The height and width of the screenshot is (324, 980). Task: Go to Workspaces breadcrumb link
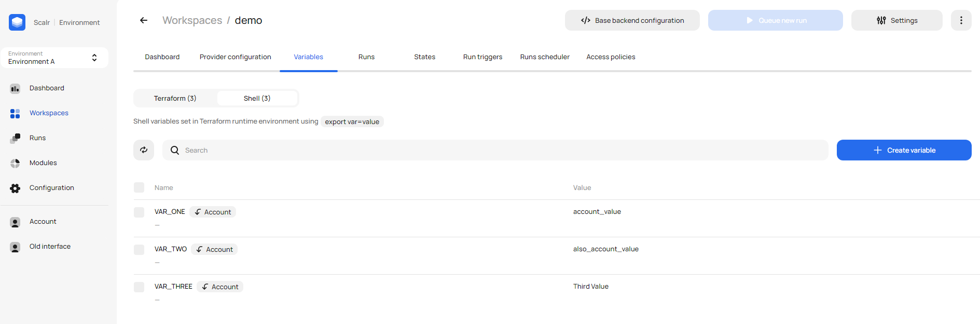tap(192, 20)
